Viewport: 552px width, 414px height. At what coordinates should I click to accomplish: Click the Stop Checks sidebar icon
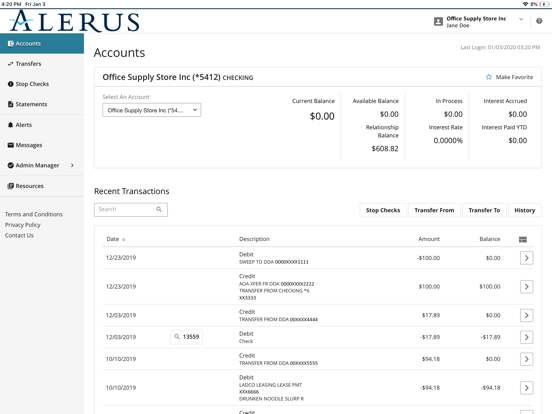click(x=11, y=84)
